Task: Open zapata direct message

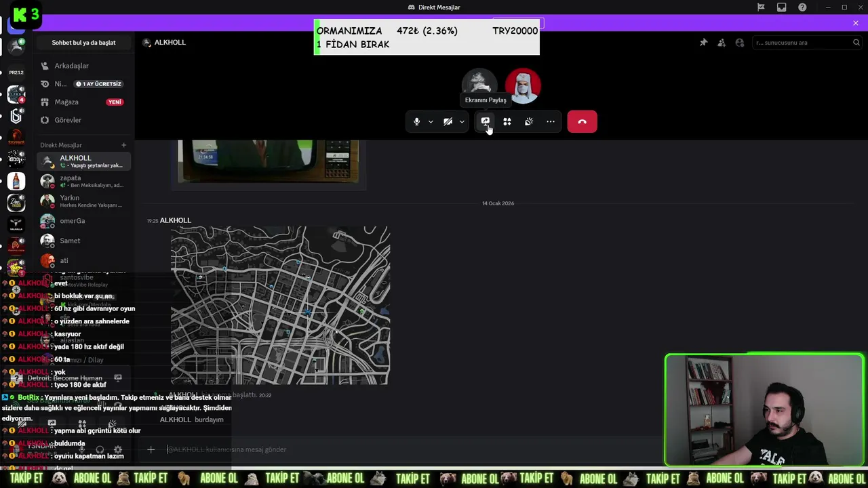Action: coord(84,181)
